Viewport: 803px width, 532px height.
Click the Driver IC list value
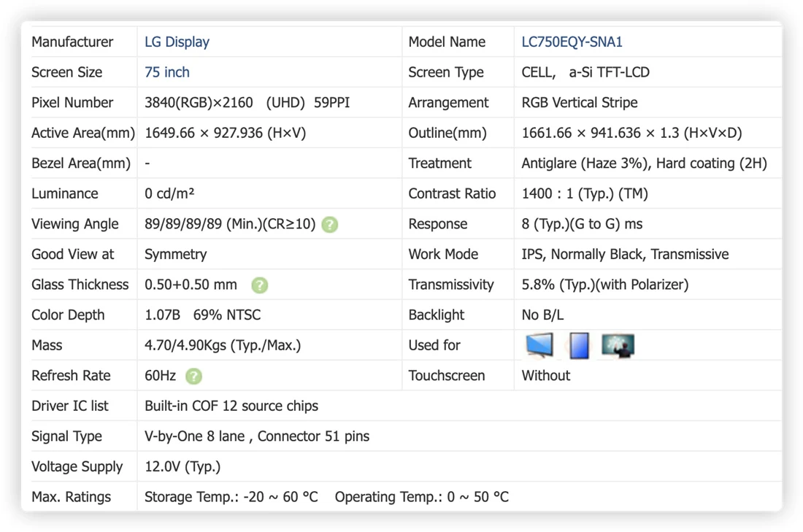pyautogui.click(x=231, y=406)
